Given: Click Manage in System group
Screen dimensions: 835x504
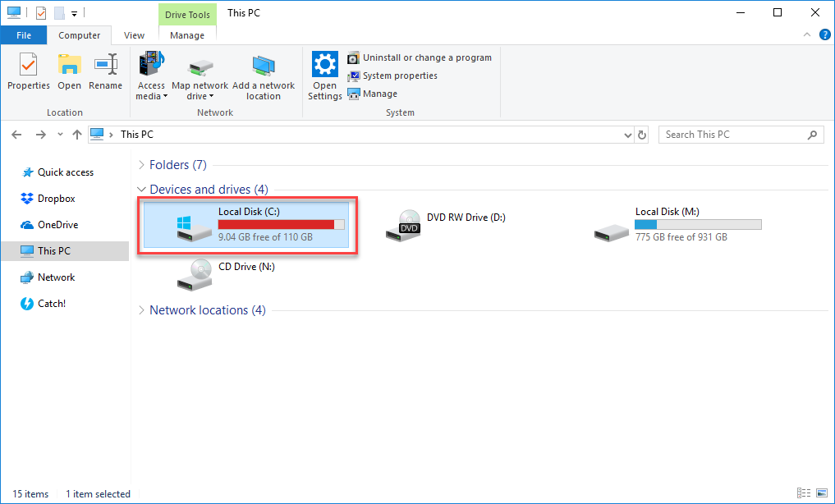Looking at the screenshot, I should 372,94.
